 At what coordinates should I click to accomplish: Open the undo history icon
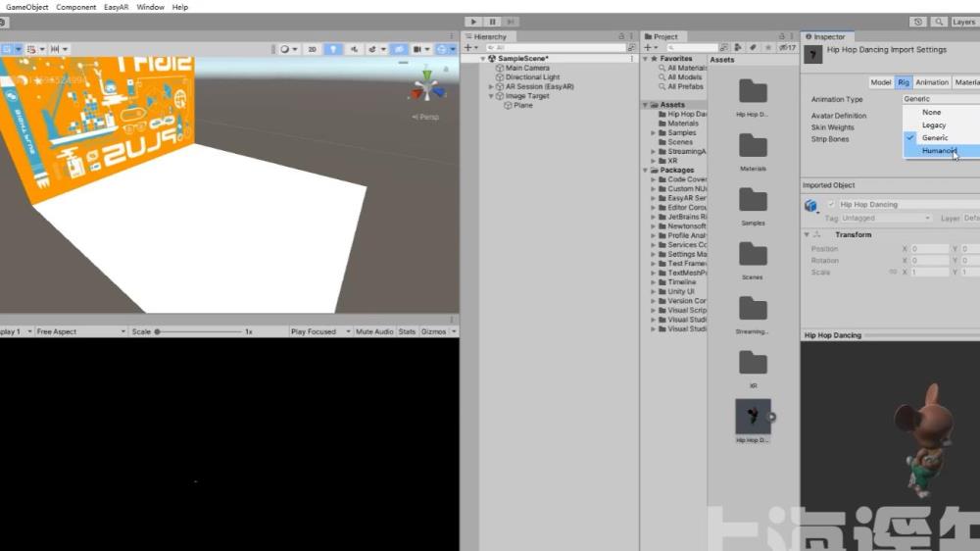tap(917, 22)
